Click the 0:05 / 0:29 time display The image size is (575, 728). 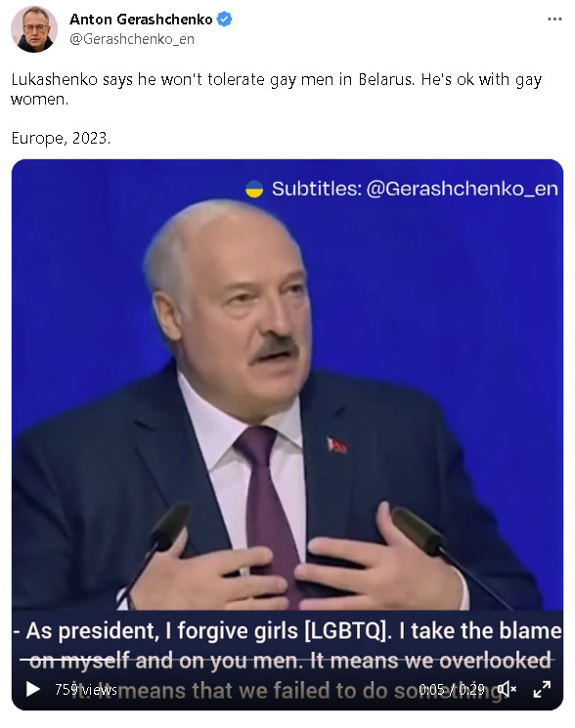451,690
